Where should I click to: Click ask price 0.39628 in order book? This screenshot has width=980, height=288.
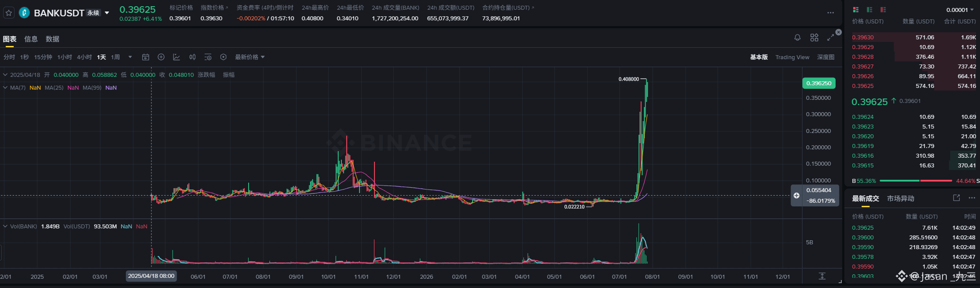pyautogui.click(x=863, y=57)
